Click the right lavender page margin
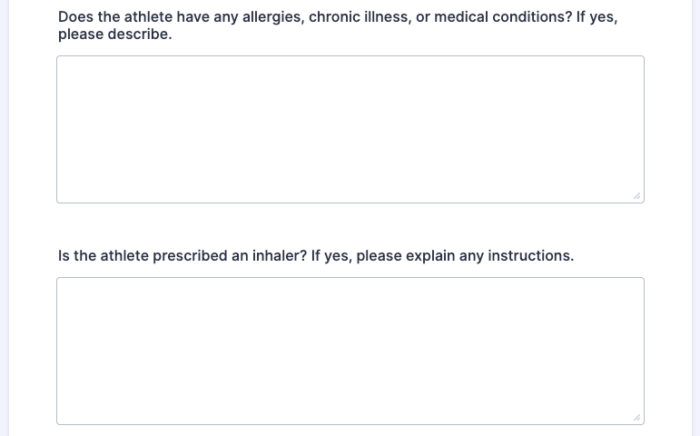 682,218
